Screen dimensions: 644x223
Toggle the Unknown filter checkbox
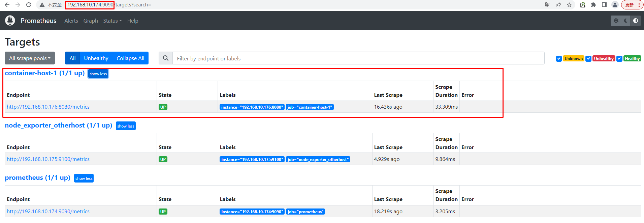tap(559, 58)
